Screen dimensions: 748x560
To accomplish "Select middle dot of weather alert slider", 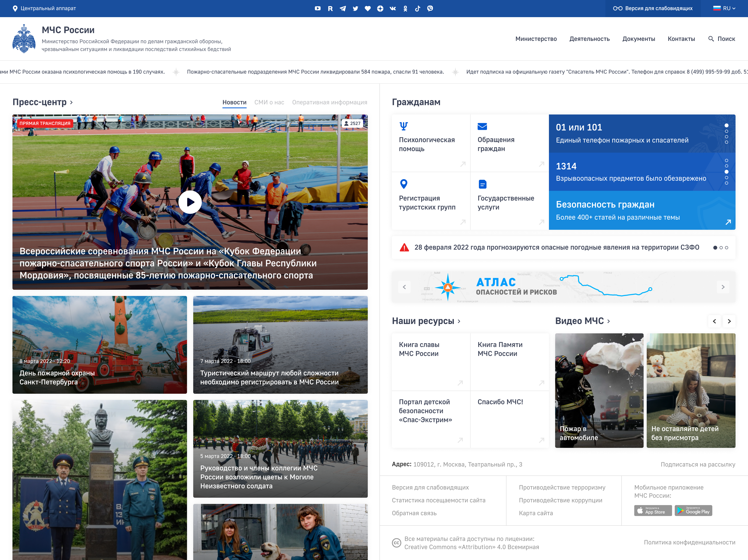I will coord(721,248).
